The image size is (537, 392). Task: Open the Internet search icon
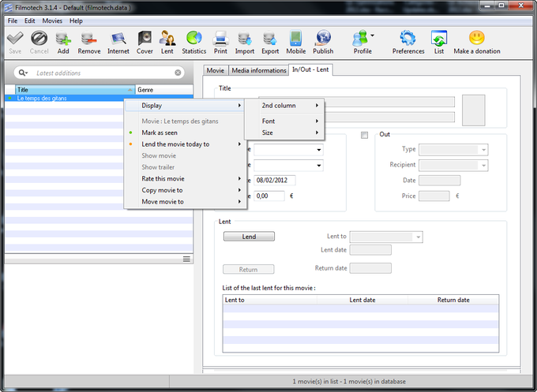click(x=118, y=38)
